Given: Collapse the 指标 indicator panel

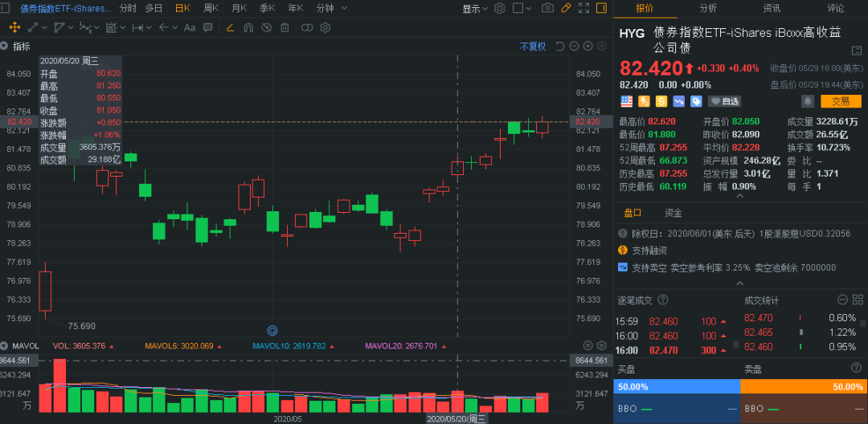Looking at the screenshot, I should 5,46.
